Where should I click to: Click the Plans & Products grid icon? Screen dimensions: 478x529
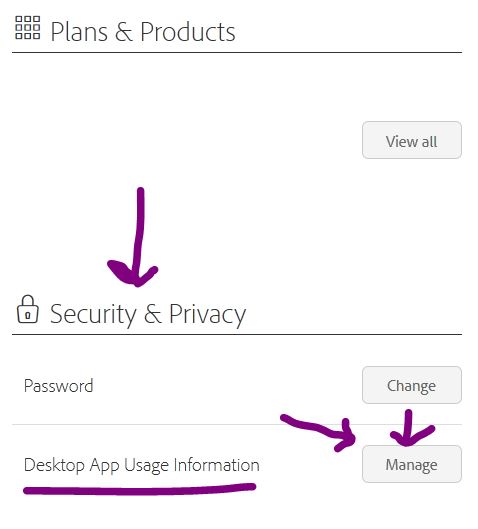pos(28,28)
